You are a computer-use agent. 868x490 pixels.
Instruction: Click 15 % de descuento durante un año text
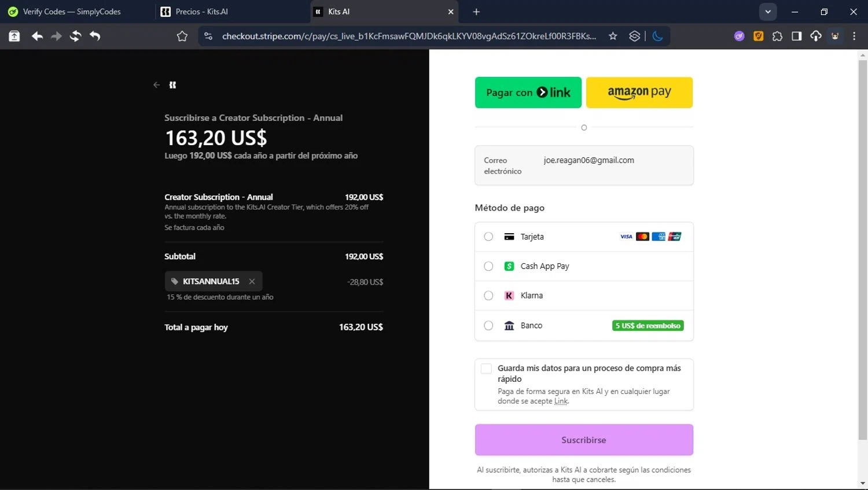point(220,297)
